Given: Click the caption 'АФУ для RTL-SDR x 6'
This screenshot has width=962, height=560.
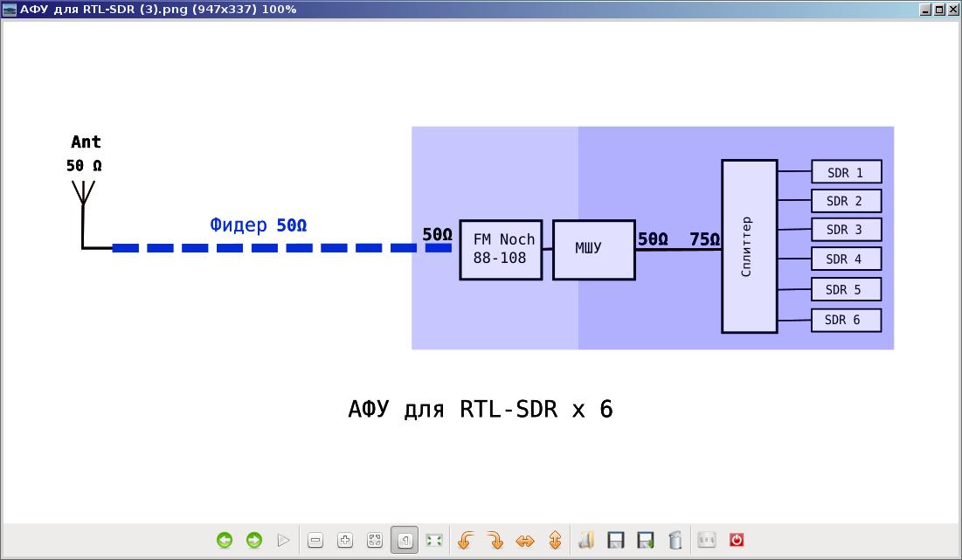Looking at the screenshot, I should 481,409.
